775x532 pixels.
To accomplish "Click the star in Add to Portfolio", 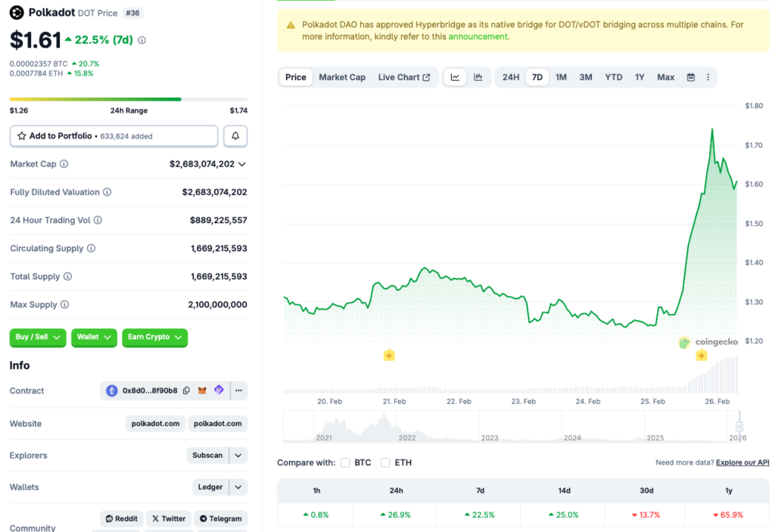I will [22, 135].
